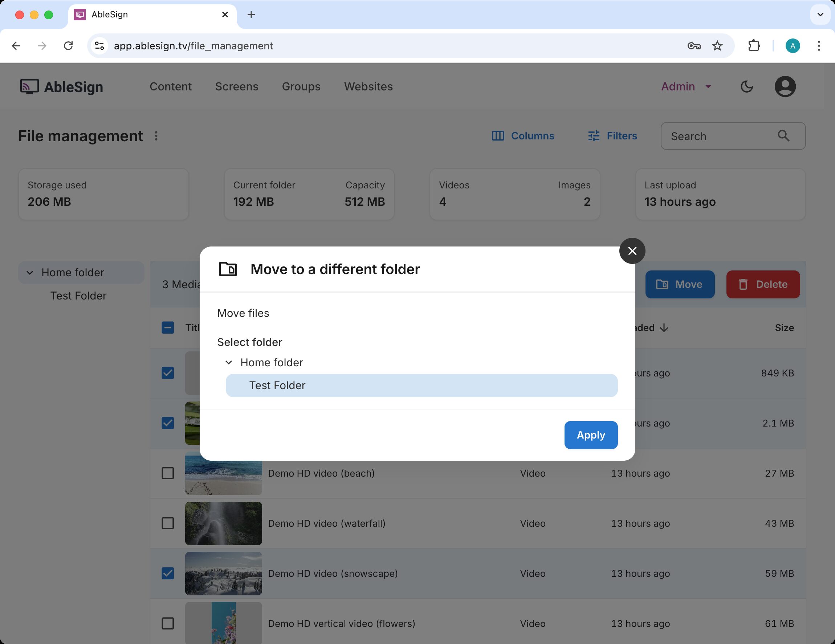Viewport: 835px width, 644px height.
Task: Uncheck the 2.1 MB file's checkbox
Action: 168,423
